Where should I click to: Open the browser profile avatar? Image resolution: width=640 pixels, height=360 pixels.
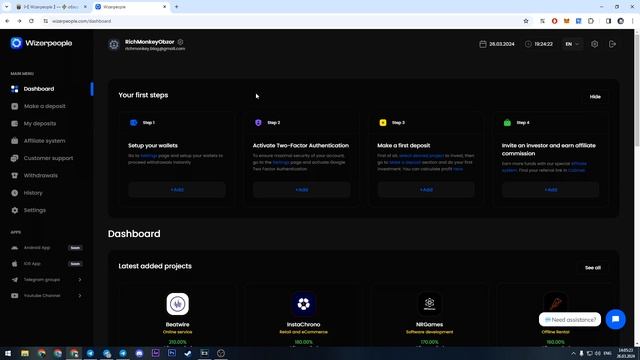[x=620, y=21]
